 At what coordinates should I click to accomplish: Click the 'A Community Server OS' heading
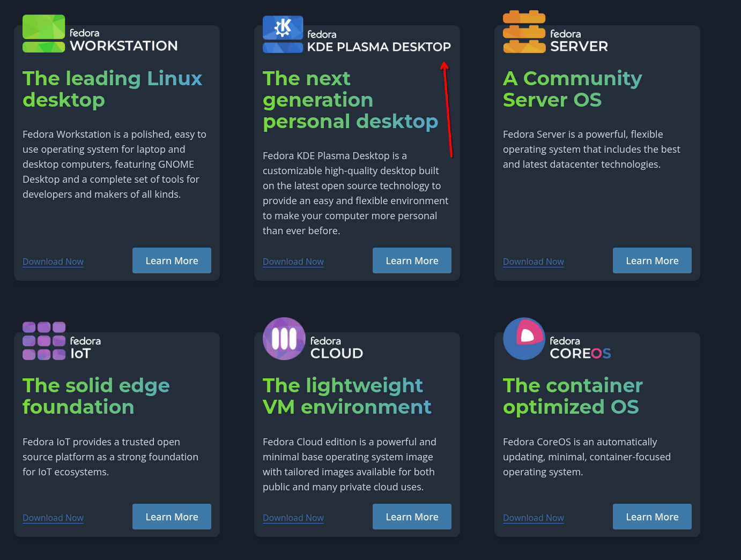pyautogui.click(x=573, y=89)
